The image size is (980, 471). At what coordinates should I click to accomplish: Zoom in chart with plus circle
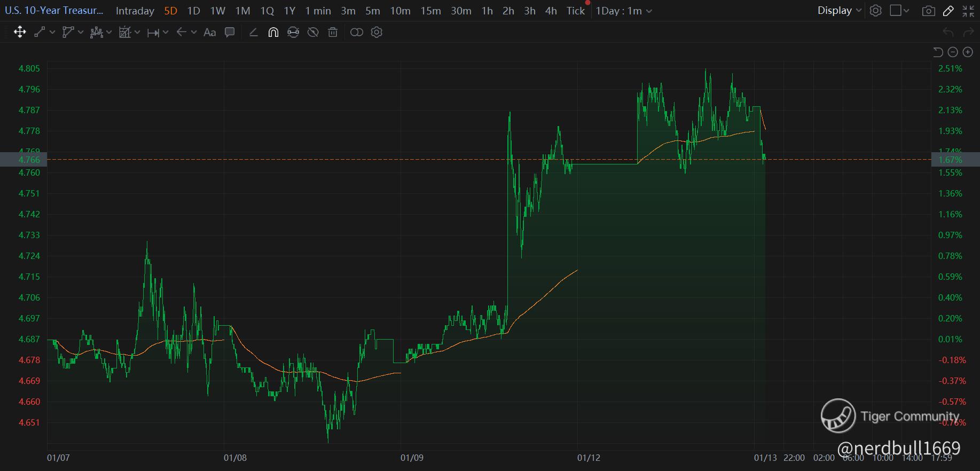(x=968, y=52)
